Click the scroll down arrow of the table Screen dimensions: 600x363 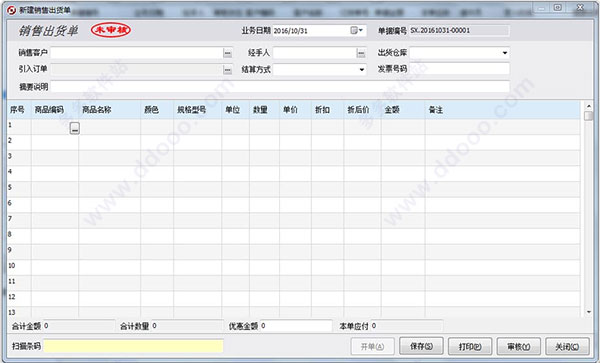(x=589, y=312)
